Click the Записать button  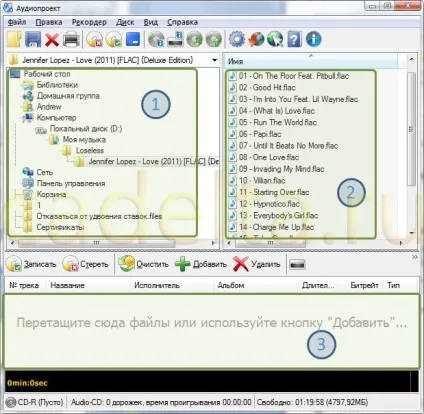pyautogui.click(x=31, y=264)
